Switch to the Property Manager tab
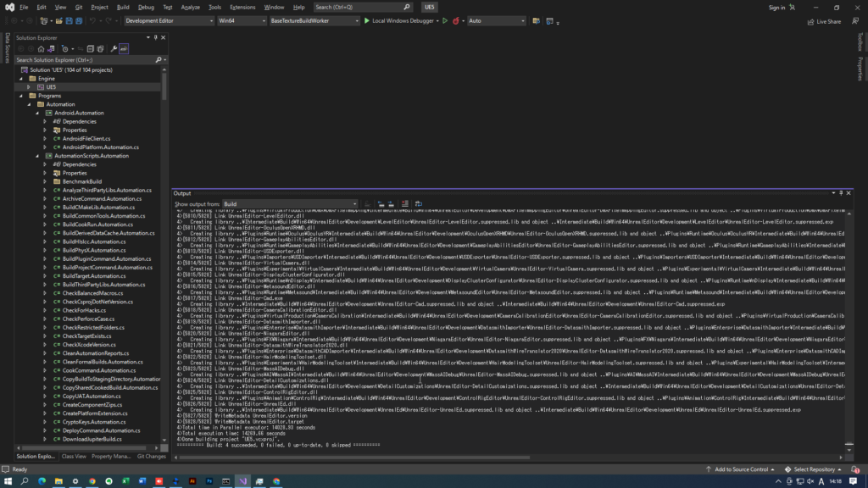Viewport: 868px width, 488px height. (111, 457)
